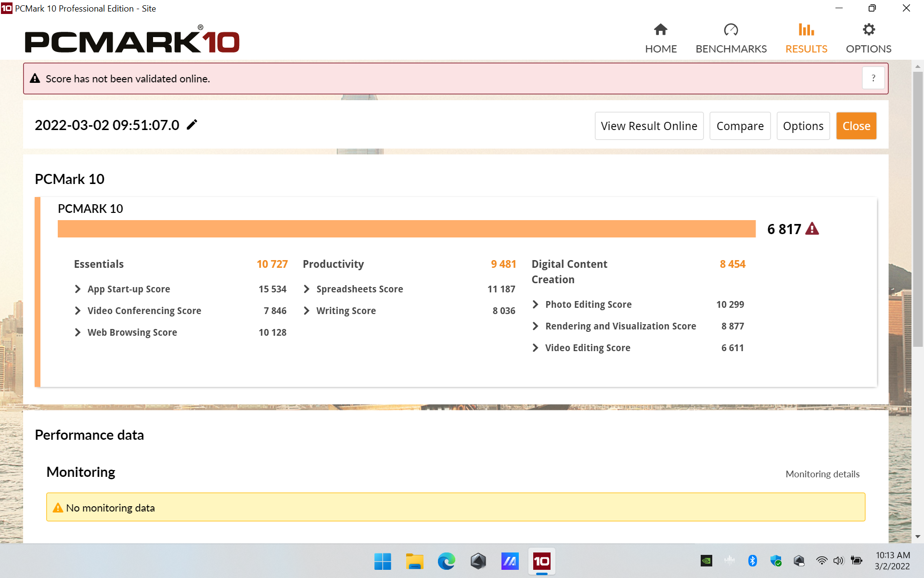Click the hexagon tray icon near Wi-Fi
The image size is (924, 578).
(799, 560)
